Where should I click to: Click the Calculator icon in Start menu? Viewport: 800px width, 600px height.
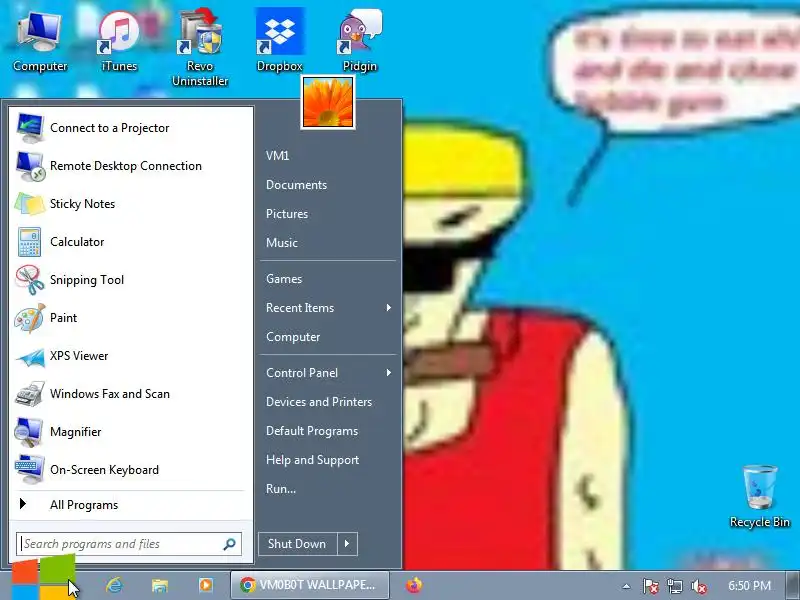coord(30,242)
